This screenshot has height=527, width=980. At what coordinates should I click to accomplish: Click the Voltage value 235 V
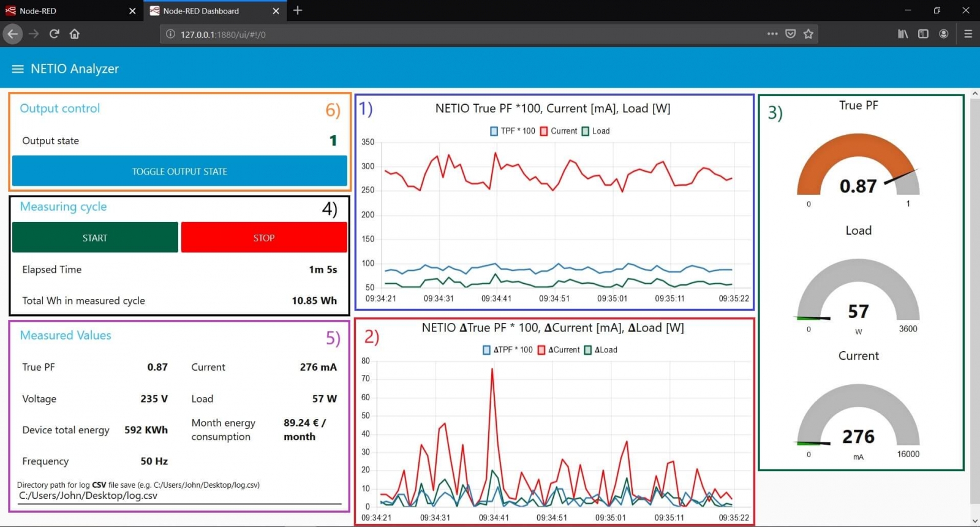tap(154, 399)
